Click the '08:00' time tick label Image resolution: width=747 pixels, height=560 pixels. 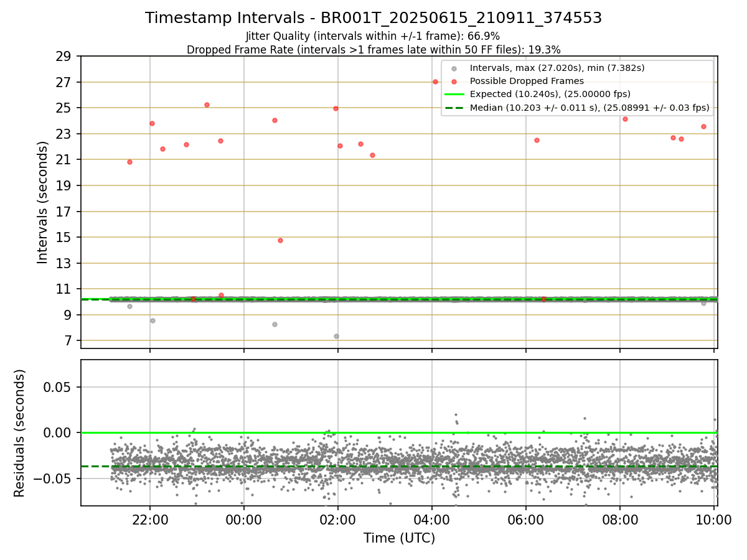(x=620, y=520)
